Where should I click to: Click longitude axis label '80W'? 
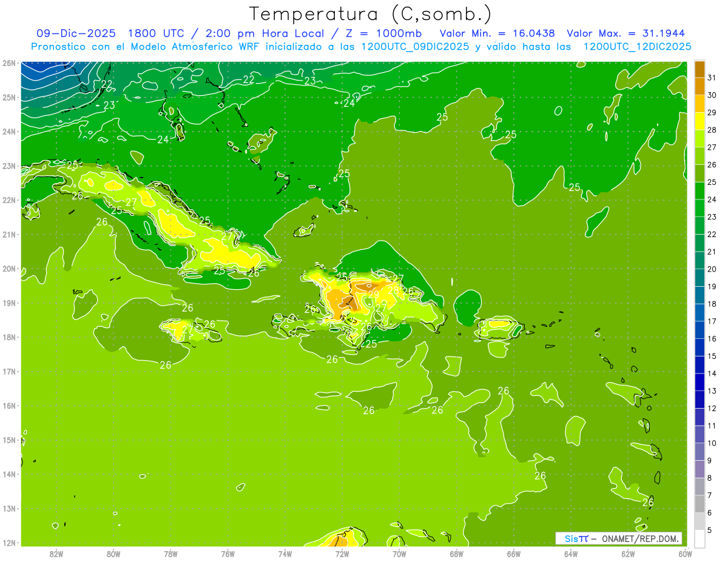pyautogui.click(x=113, y=554)
